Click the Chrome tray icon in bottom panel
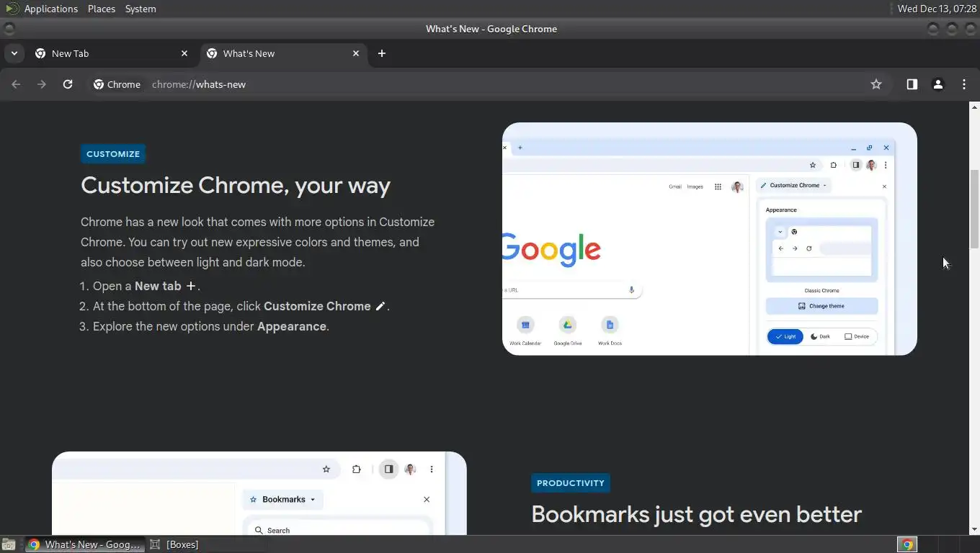Image resolution: width=980 pixels, height=553 pixels. 907,544
